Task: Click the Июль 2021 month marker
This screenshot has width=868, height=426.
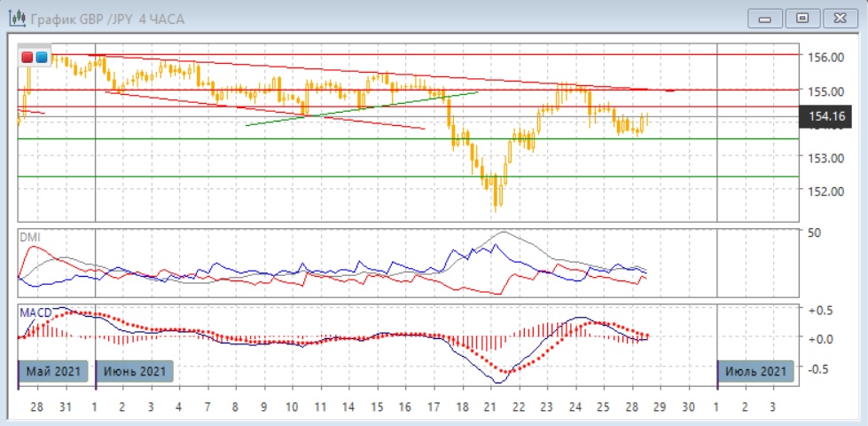Action: click(755, 370)
